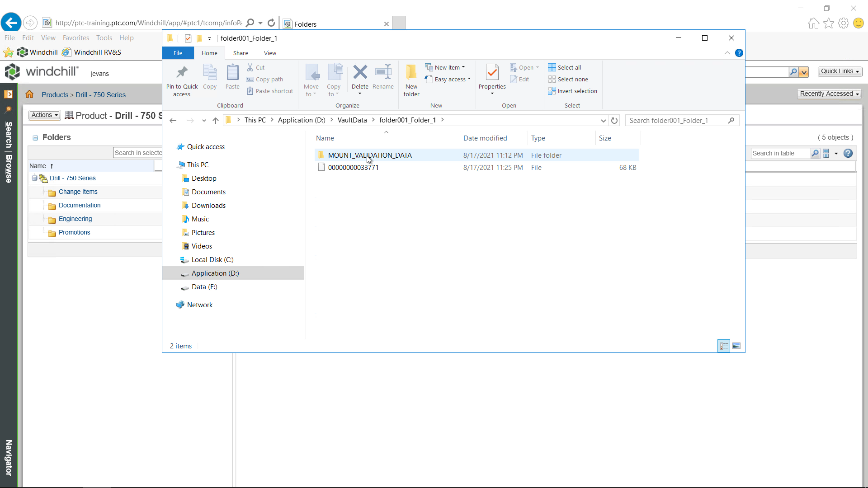The height and width of the screenshot is (488, 868).
Task: Click Invert selection in ribbon
Action: click(572, 91)
